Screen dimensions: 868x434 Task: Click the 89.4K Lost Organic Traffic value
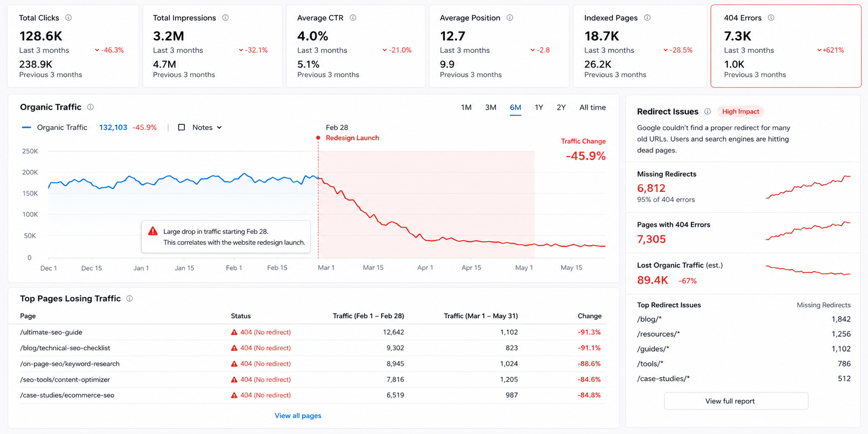click(x=653, y=280)
